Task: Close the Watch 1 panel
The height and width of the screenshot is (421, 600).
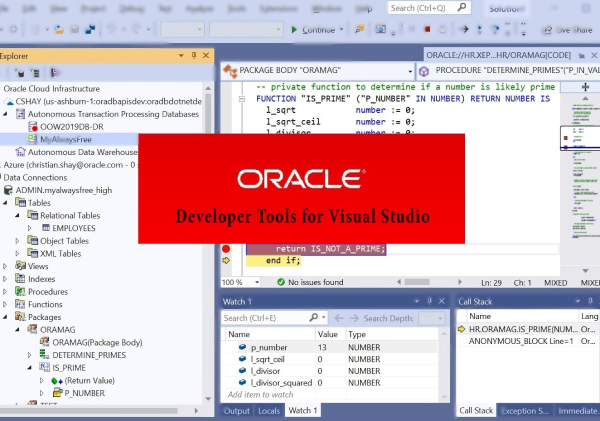Action: (x=442, y=301)
